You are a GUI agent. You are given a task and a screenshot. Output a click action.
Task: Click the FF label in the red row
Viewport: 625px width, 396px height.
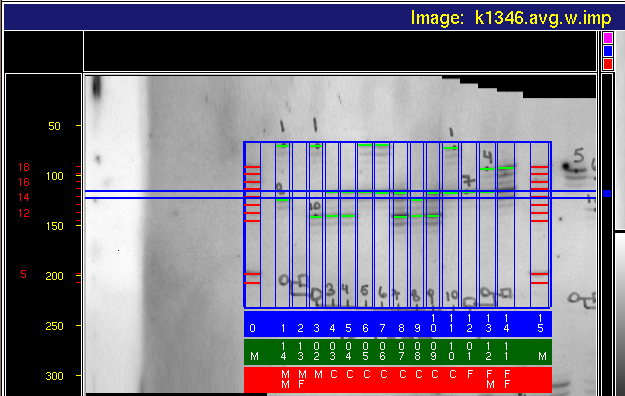tap(507, 379)
